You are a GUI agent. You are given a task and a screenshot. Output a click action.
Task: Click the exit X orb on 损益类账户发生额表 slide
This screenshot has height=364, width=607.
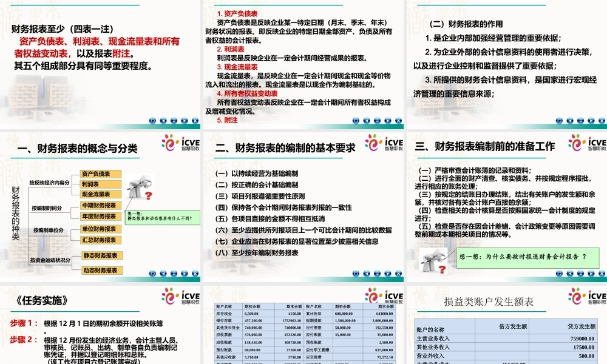tap(600, 362)
